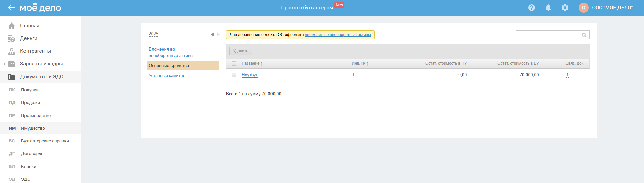The height and width of the screenshot is (183, 644).
Task: Click the ИМ abbreviation icon for Имущество
Action: click(12, 128)
